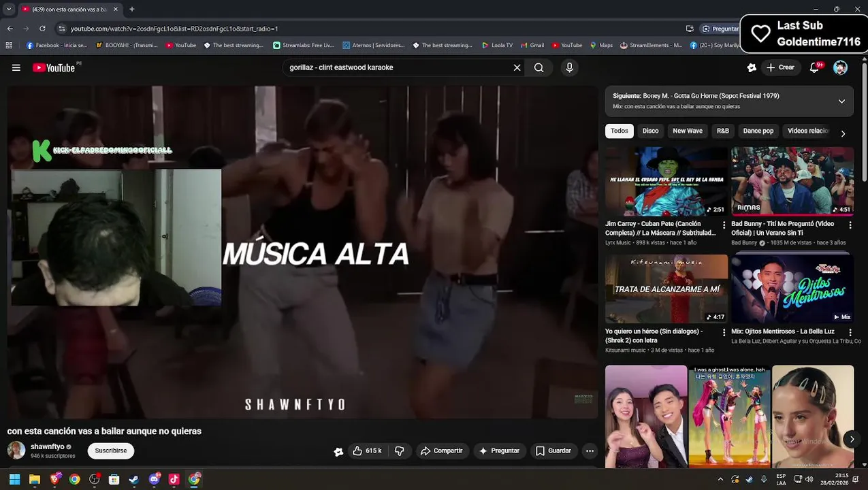
Task: Dislike the video
Action: click(x=400, y=451)
